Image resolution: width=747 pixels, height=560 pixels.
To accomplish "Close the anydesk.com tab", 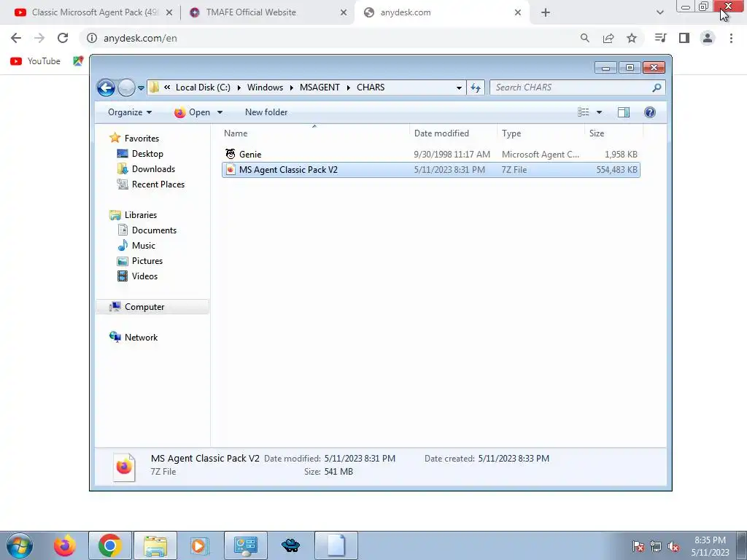I will (518, 13).
